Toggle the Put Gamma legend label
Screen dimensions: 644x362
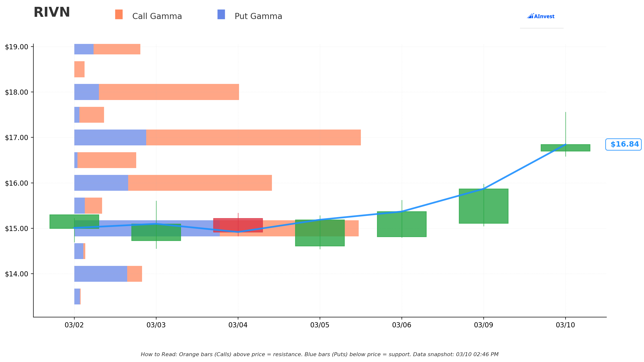258,16
